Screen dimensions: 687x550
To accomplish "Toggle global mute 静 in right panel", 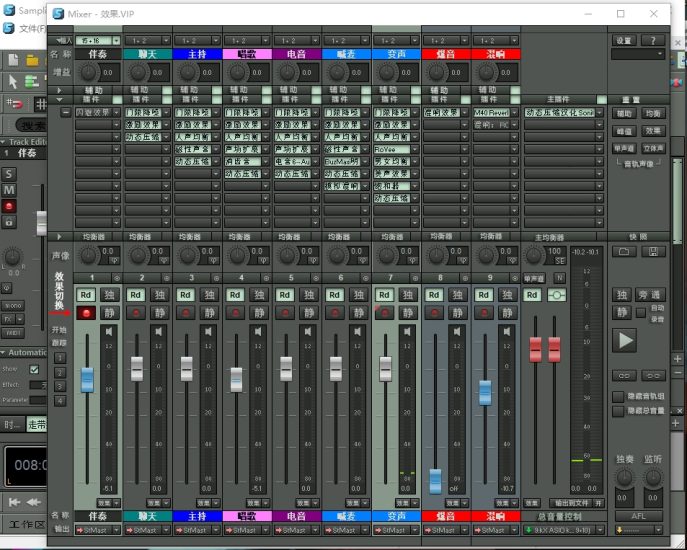I will (x=622, y=312).
